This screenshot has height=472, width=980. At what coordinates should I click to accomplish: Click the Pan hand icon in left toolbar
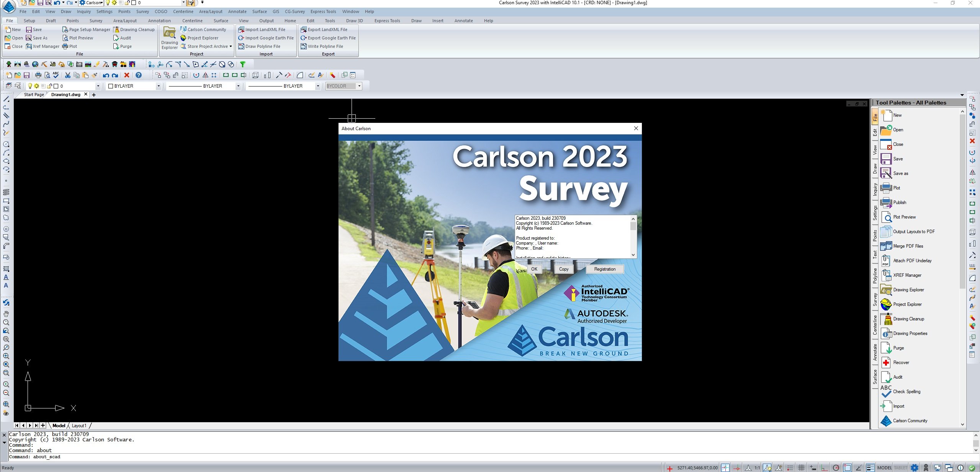click(6, 314)
